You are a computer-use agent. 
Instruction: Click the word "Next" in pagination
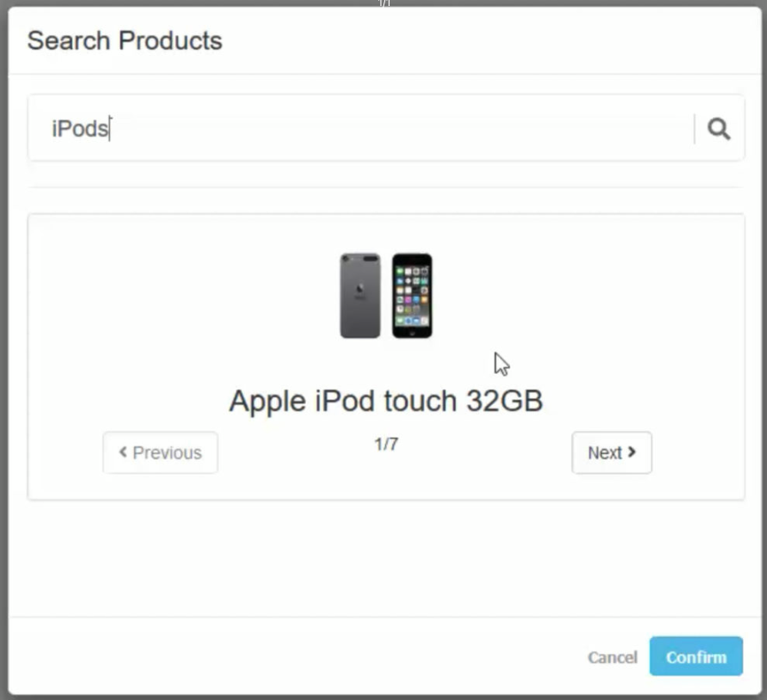(604, 452)
